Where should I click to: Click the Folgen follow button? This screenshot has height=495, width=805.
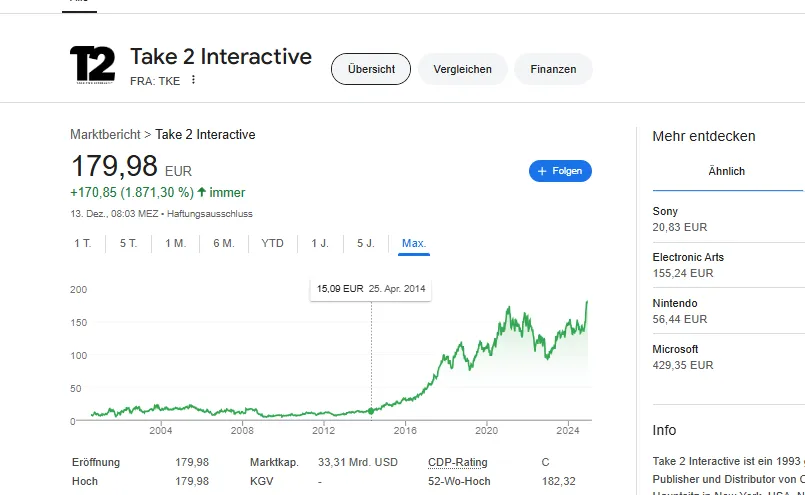[560, 171]
